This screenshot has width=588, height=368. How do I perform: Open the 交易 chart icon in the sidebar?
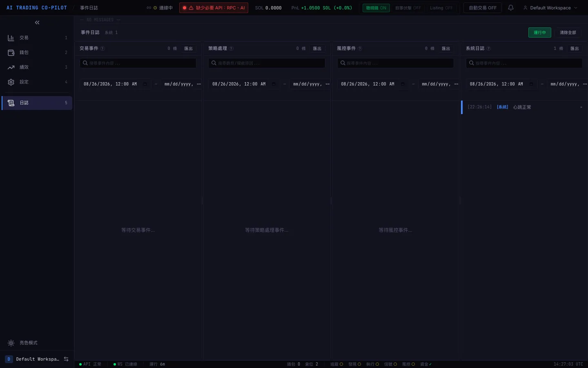pyautogui.click(x=11, y=38)
